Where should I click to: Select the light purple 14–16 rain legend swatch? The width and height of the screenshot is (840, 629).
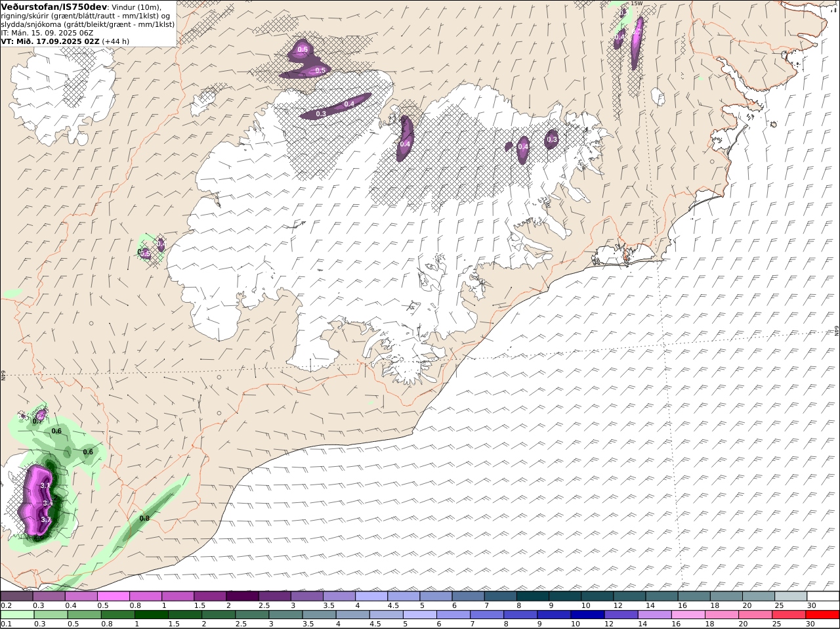pyautogui.click(x=655, y=615)
